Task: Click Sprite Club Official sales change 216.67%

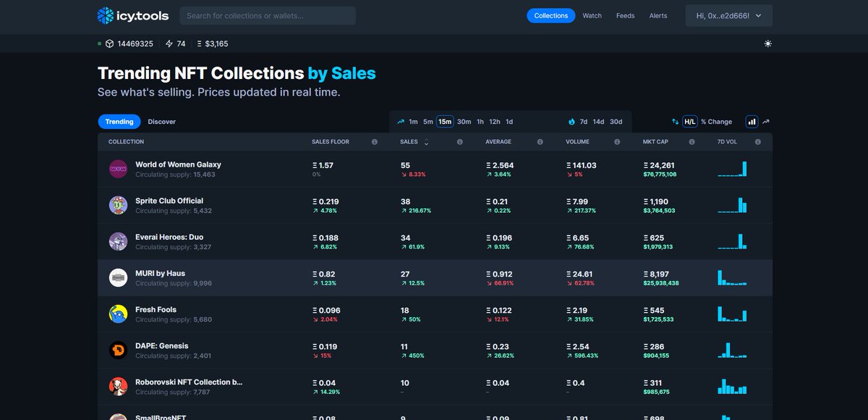Action: point(415,211)
